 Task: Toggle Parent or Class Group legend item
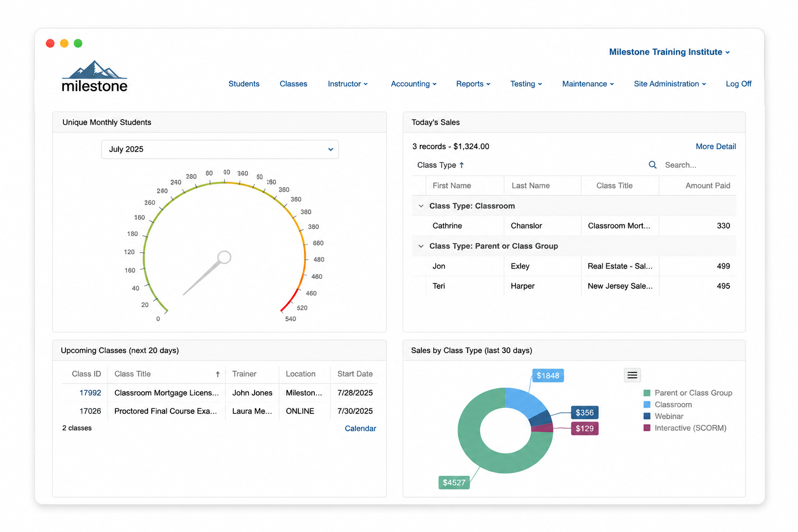688,393
